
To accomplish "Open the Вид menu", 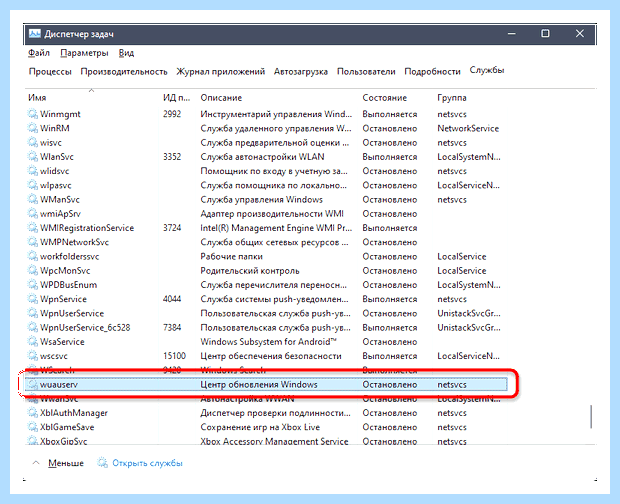I will pyautogui.click(x=126, y=53).
